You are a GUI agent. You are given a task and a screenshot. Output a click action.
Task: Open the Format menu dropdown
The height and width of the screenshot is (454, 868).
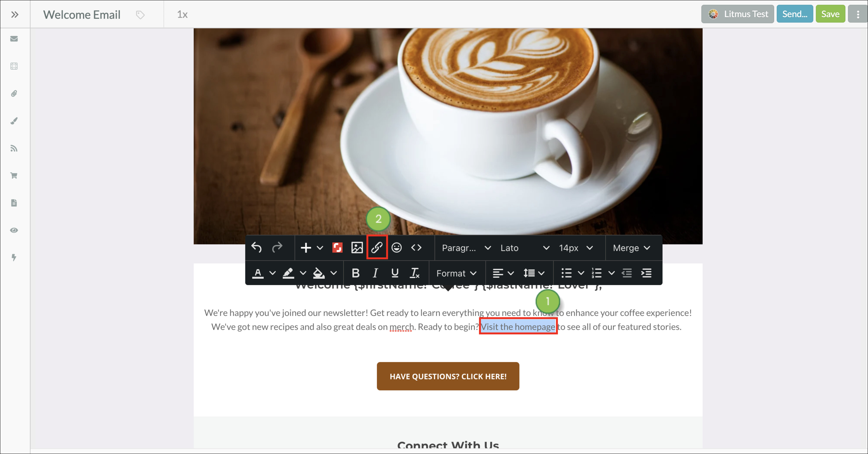point(457,273)
